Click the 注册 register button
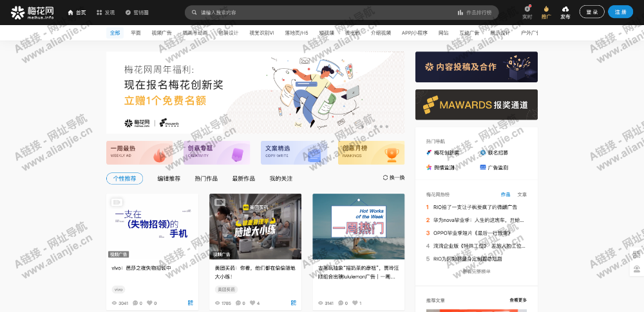The width and height of the screenshot is (644, 312). (620, 12)
